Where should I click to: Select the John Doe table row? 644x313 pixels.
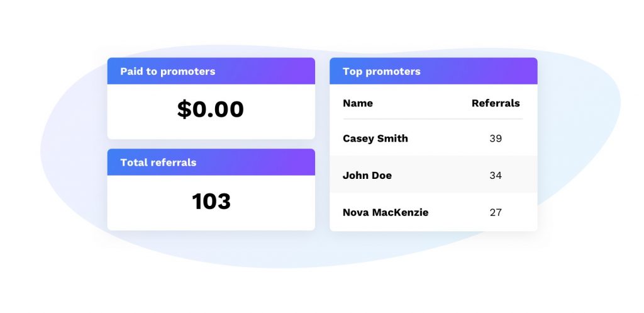[x=433, y=175]
